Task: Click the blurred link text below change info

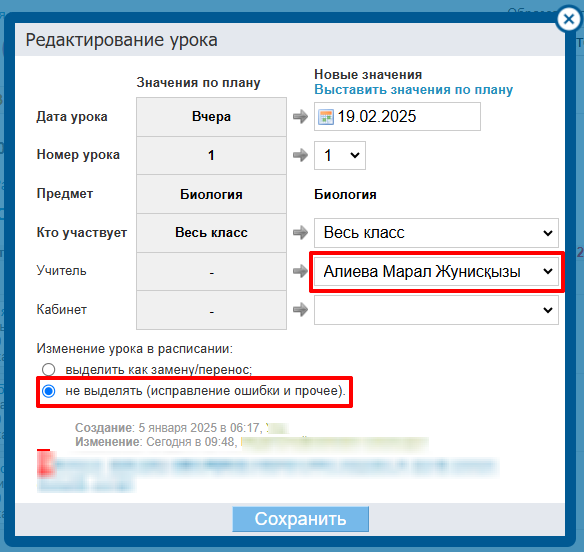Action: (x=267, y=472)
